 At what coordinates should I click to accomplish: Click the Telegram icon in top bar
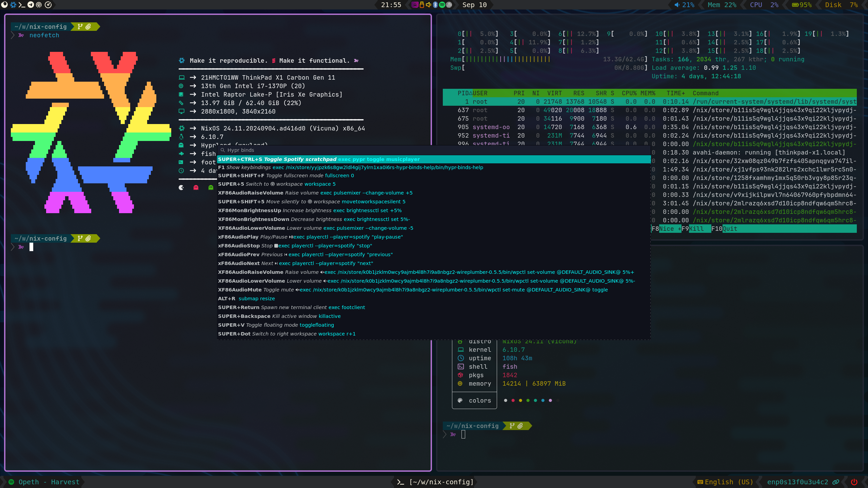coord(31,5)
